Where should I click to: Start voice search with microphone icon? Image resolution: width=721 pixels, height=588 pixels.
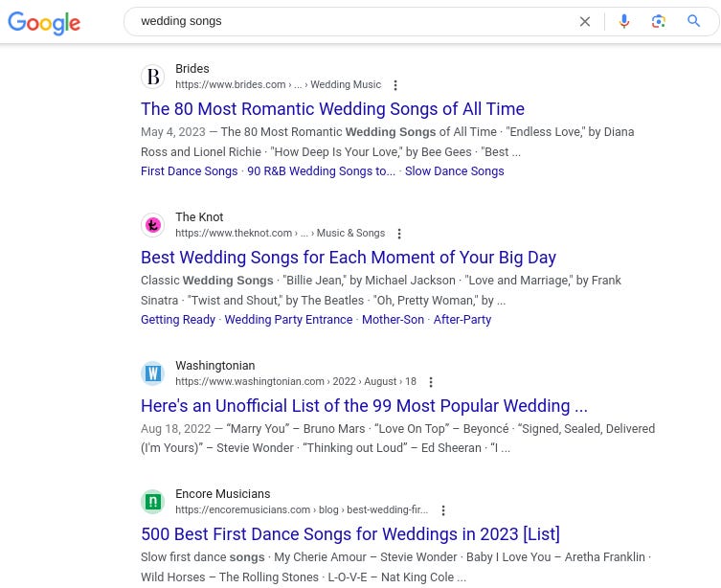coord(623,21)
